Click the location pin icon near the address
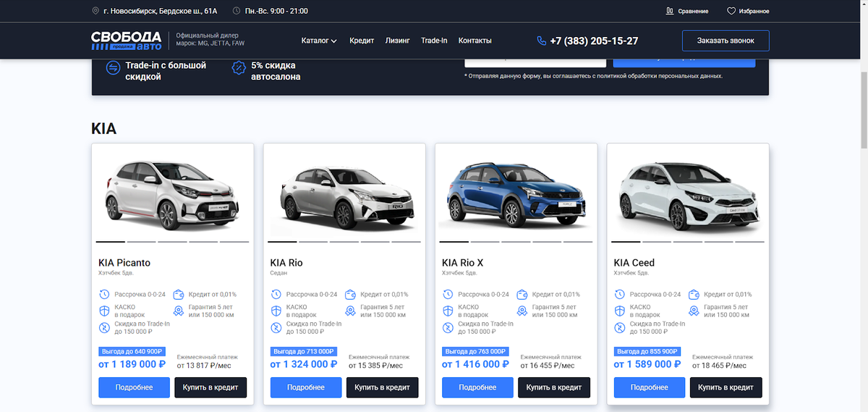868x412 pixels. pos(95,11)
